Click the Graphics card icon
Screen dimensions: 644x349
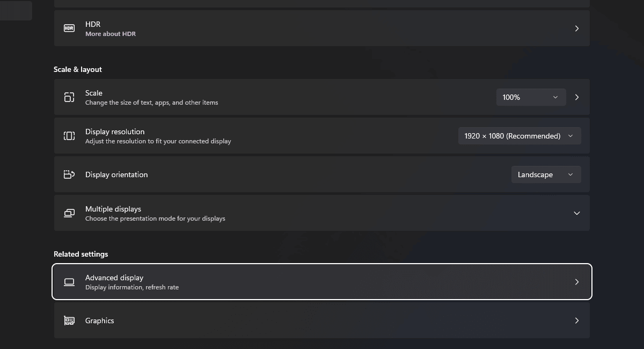[69, 321]
